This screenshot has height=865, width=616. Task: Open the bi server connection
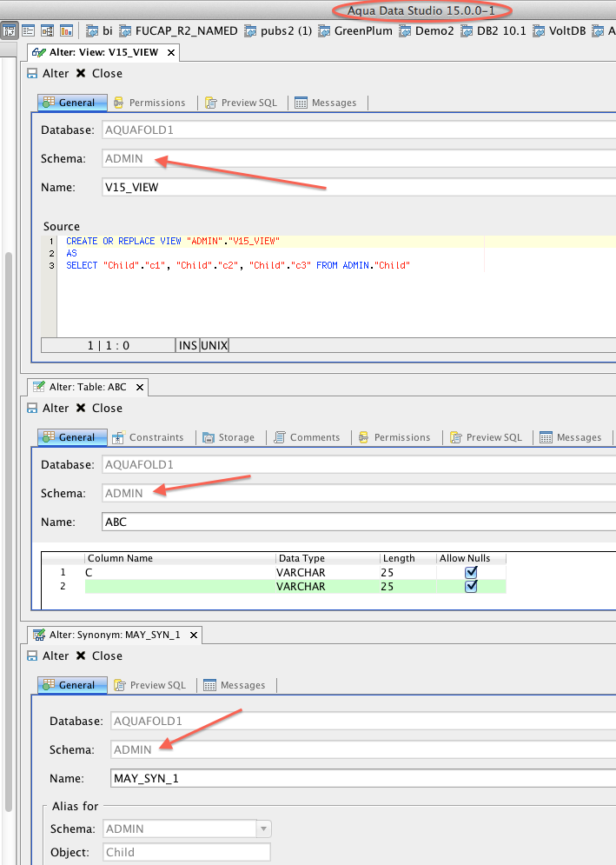pos(99,31)
